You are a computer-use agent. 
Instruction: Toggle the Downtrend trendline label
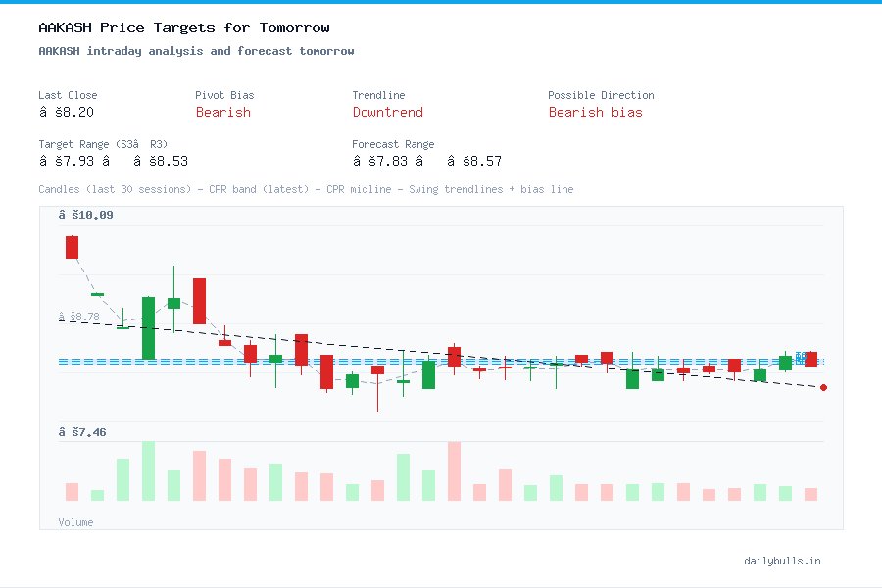[387, 113]
